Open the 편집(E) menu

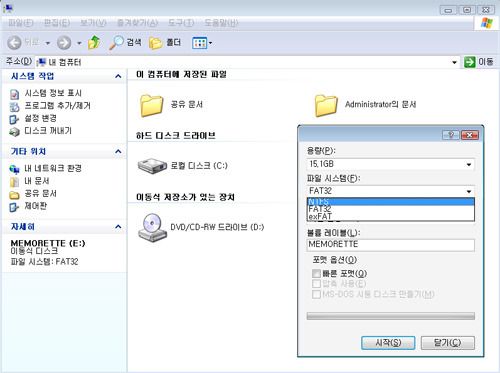click(57, 23)
